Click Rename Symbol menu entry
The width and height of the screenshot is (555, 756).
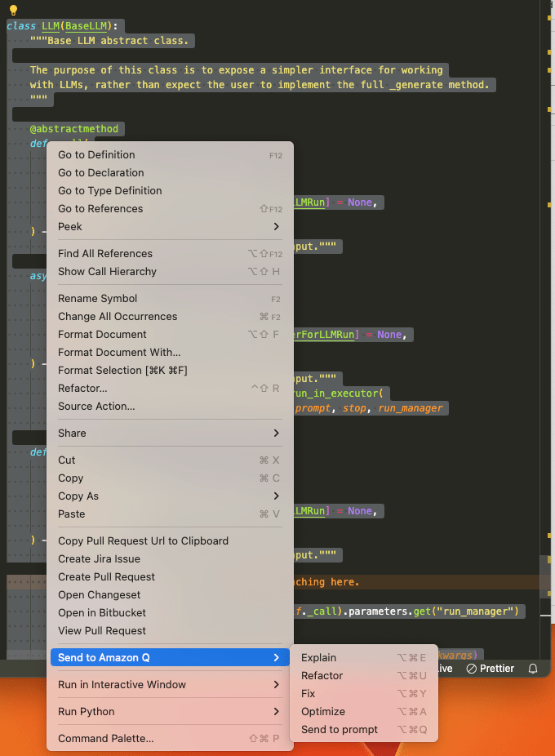coord(97,298)
